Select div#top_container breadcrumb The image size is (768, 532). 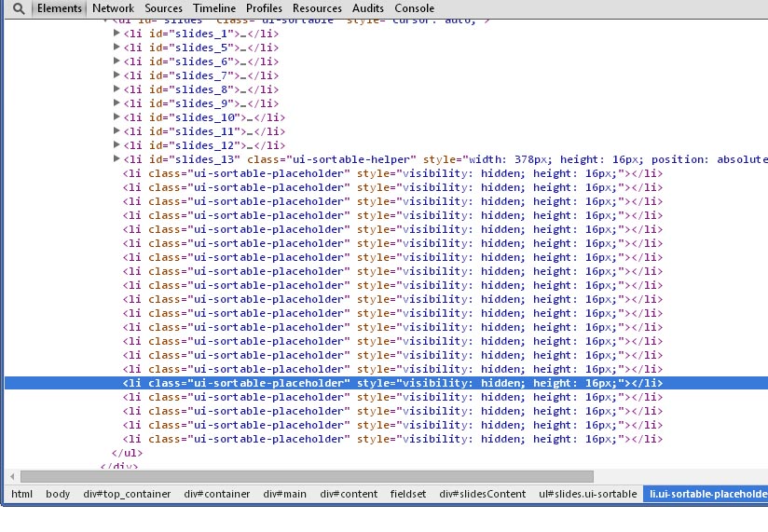pos(127,494)
